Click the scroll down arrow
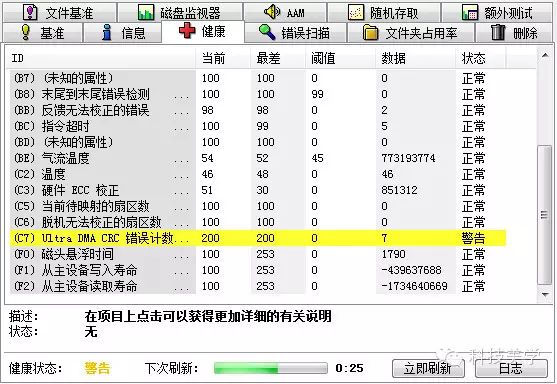 545,294
